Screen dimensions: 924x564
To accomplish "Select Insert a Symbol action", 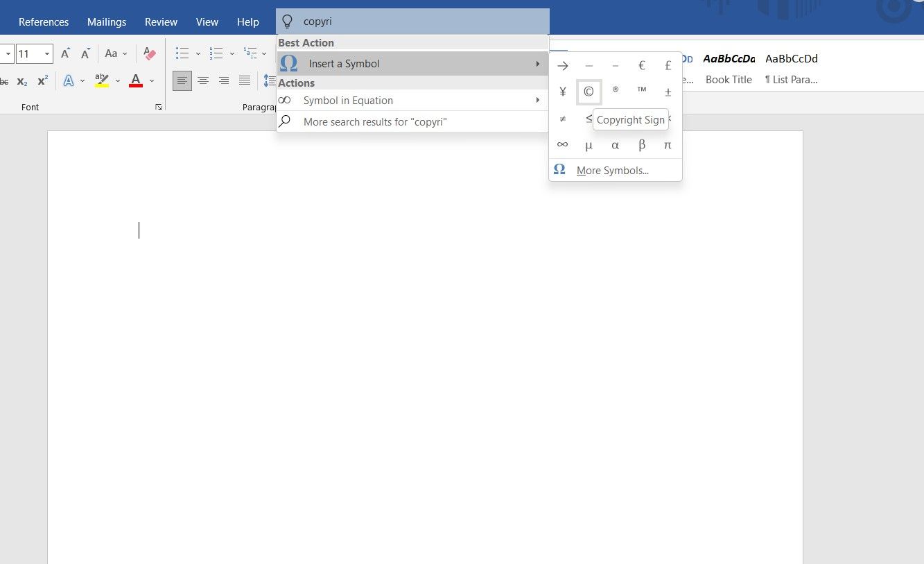I will 412,63.
